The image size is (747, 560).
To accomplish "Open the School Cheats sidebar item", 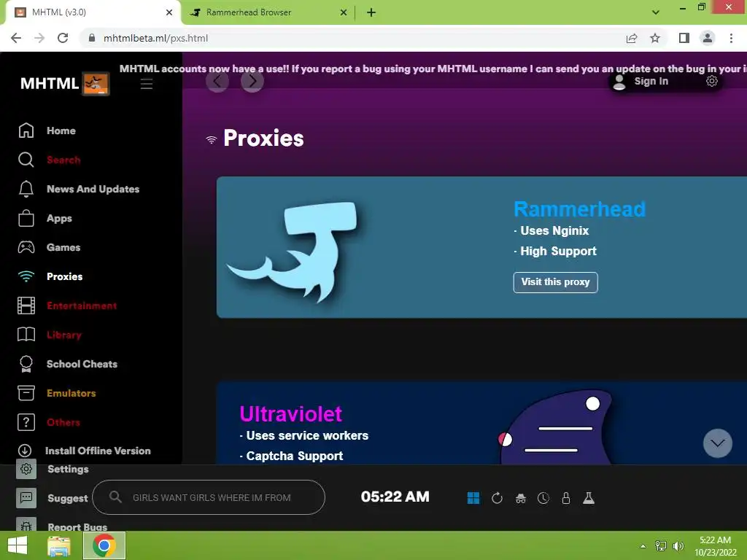I will tap(67, 364).
